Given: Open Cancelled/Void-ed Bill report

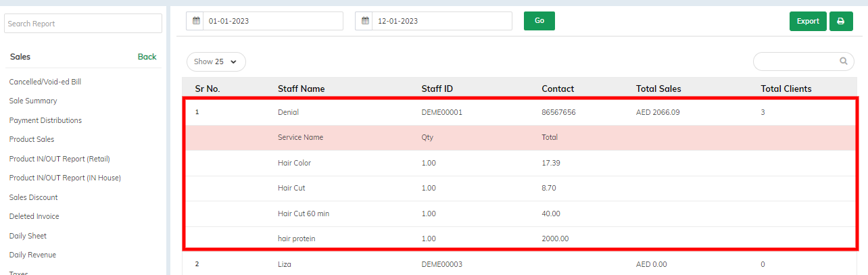Looking at the screenshot, I should pos(45,82).
